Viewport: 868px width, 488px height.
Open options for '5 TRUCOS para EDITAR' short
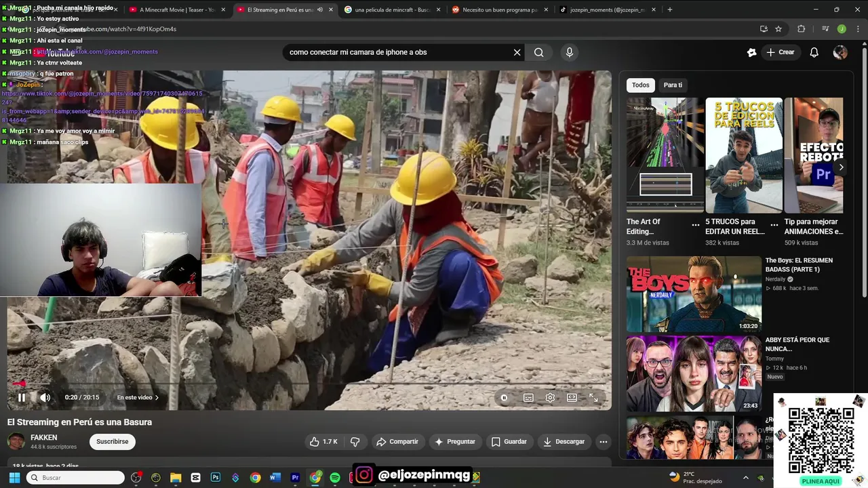click(x=774, y=224)
